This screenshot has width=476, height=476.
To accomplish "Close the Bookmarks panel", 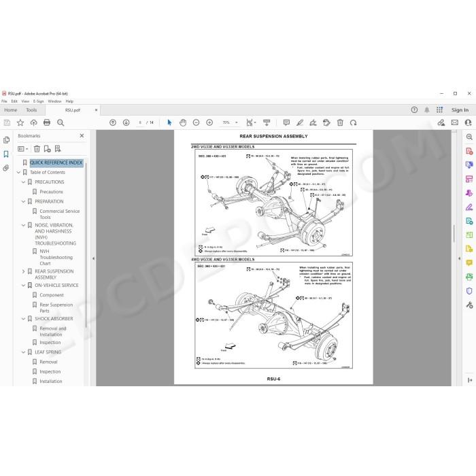I will point(82,136).
